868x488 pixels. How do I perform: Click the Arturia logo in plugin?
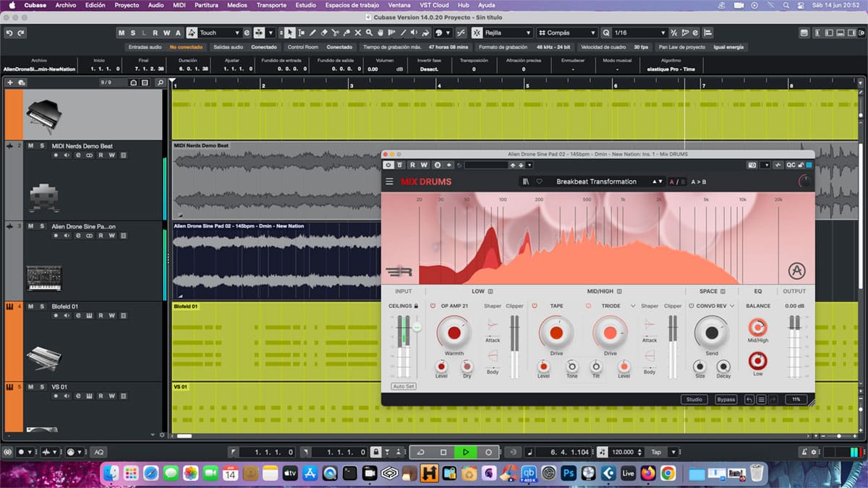797,272
